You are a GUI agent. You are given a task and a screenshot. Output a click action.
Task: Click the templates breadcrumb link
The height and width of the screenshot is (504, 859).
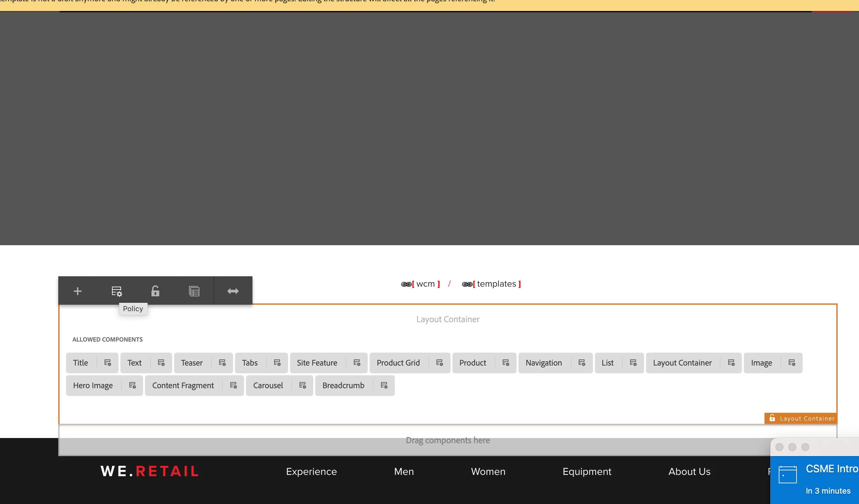tap(496, 284)
